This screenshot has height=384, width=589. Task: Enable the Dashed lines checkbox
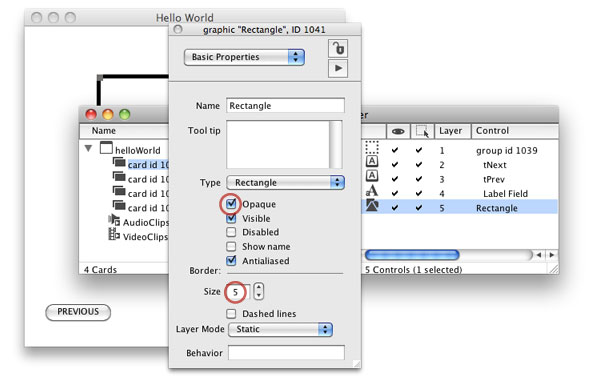tap(231, 313)
